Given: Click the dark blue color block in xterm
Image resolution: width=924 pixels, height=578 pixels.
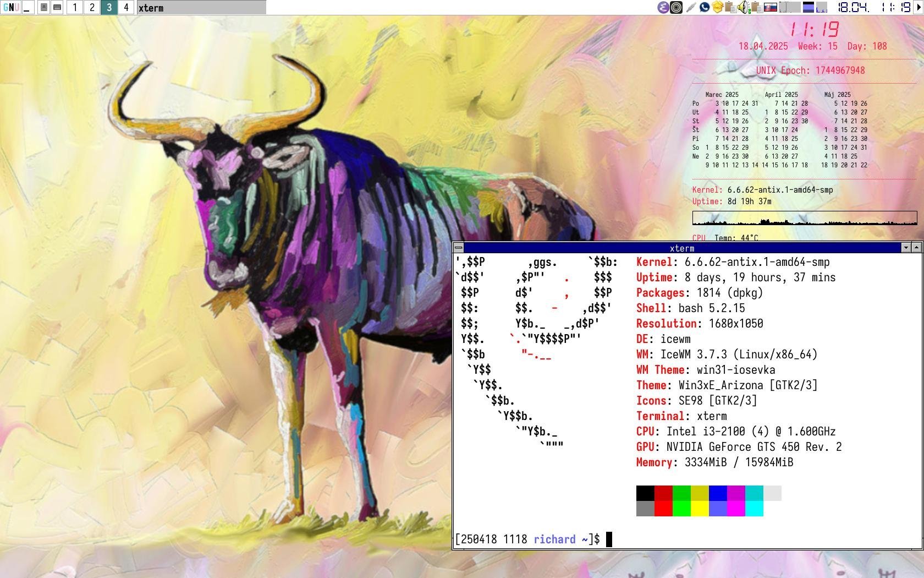Looking at the screenshot, I should 718,493.
